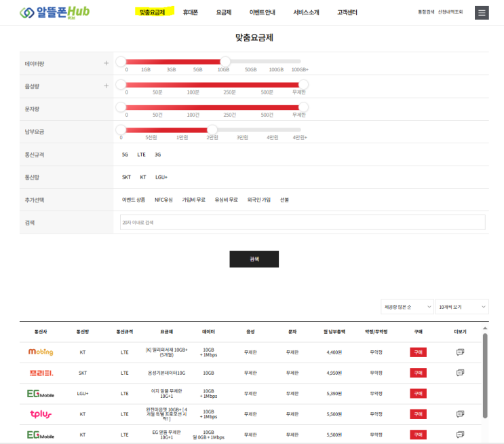This screenshot has width=504, height=444.
Task: Click the 4,950원 price cell
Action: pyautogui.click(x=334, y=373)
